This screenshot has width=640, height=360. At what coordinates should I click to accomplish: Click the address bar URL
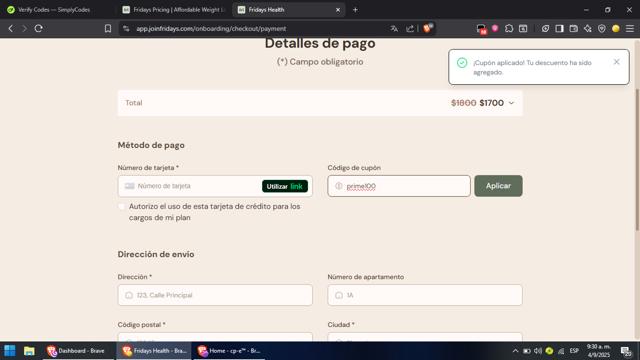211,29
